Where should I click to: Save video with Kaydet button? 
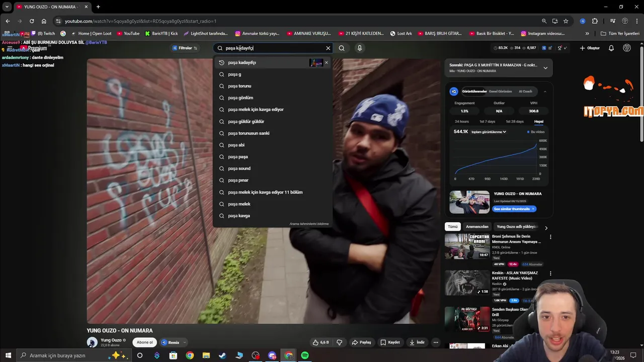(x=390, y=342)
